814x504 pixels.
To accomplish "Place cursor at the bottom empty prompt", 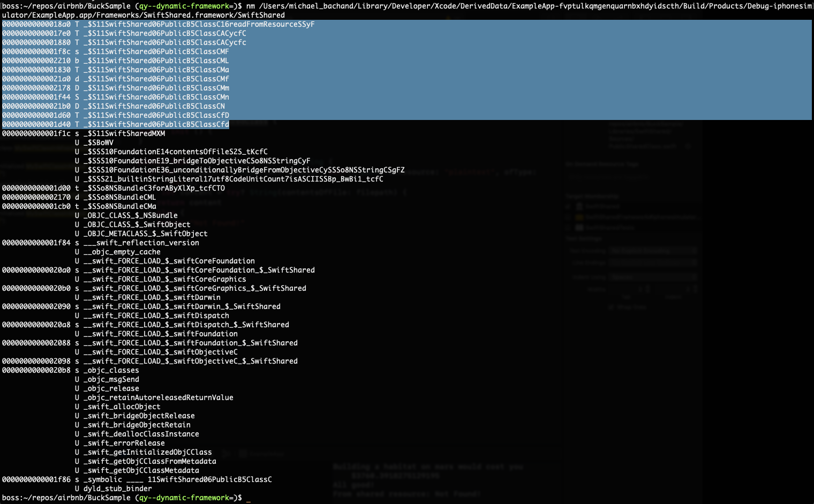I will 248,498.
